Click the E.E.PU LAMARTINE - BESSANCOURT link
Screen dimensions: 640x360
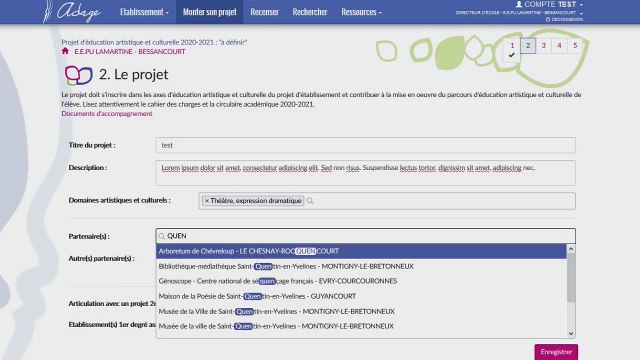tap(130, 51)
